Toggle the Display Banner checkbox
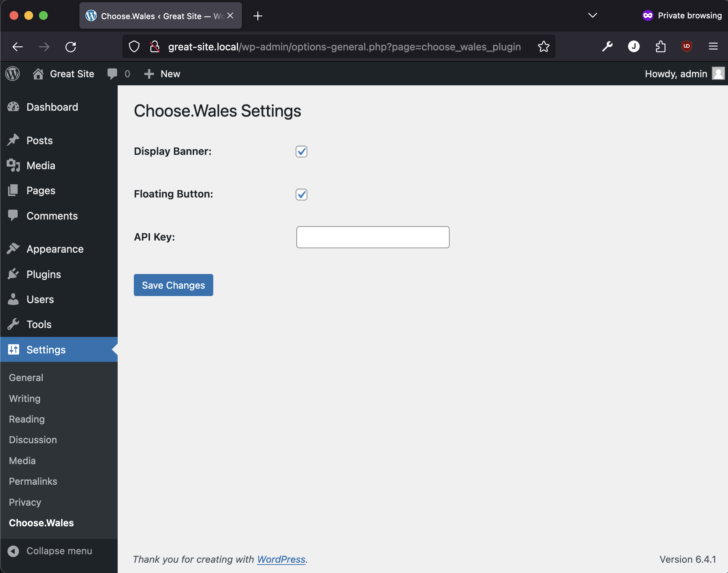Screen dimensions: 728x573 [301, 151]
